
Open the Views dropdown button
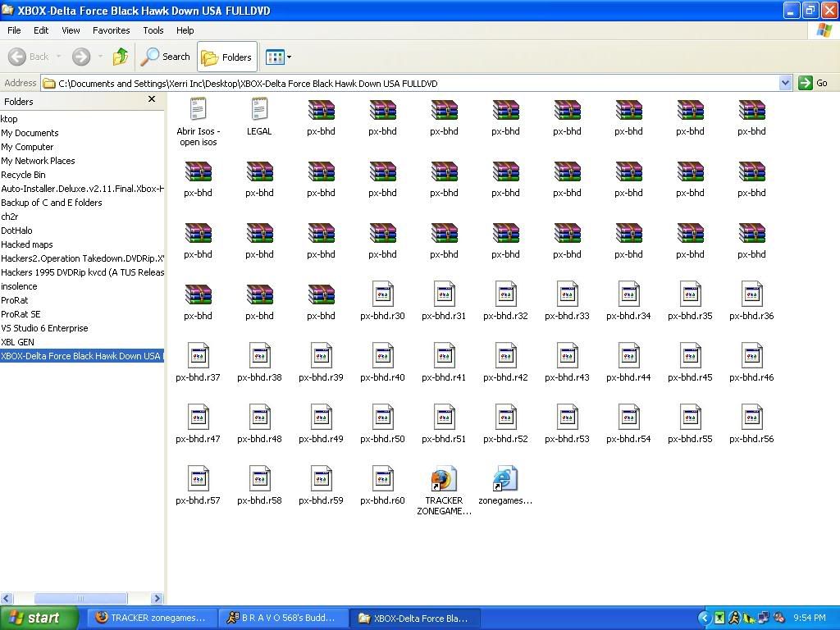pos(279,57)
